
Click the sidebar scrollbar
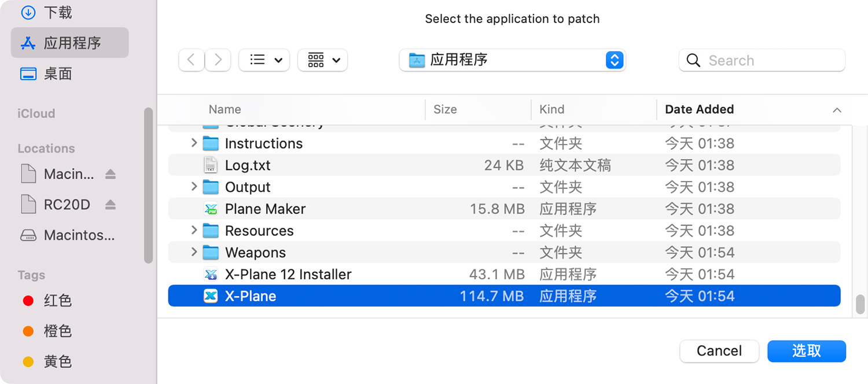pos(149,185)
